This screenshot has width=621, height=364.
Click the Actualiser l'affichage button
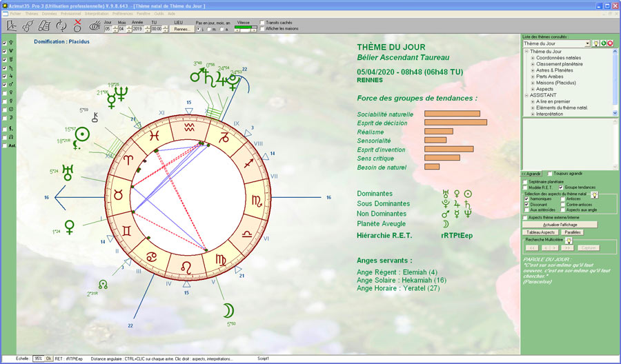coord(560,225)
